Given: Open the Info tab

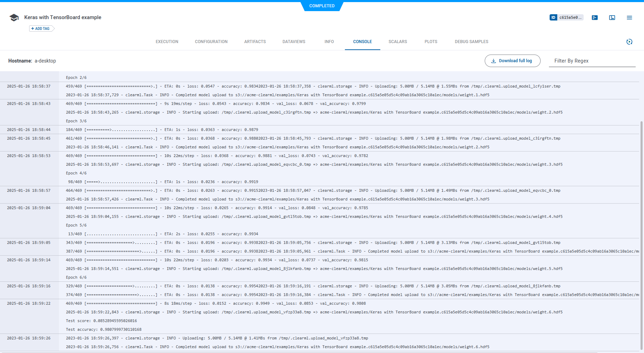Looking at the screenshot, I should click(329, 42).
